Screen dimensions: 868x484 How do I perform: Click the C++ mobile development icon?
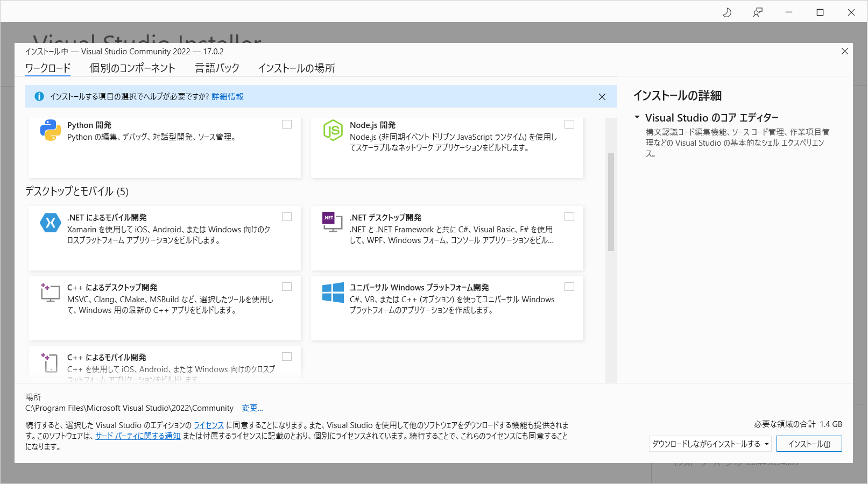pos(50,362)
